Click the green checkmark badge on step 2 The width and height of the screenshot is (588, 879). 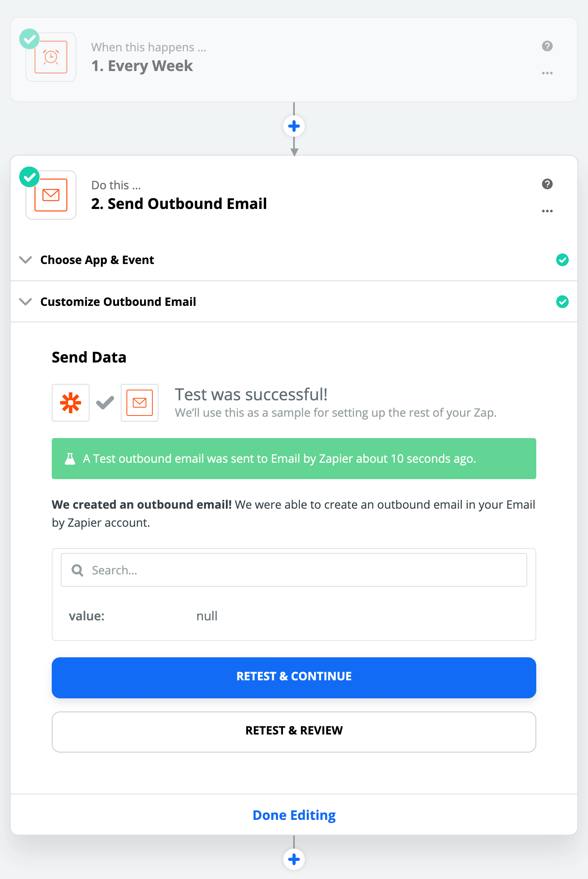[x=30, y=177]
